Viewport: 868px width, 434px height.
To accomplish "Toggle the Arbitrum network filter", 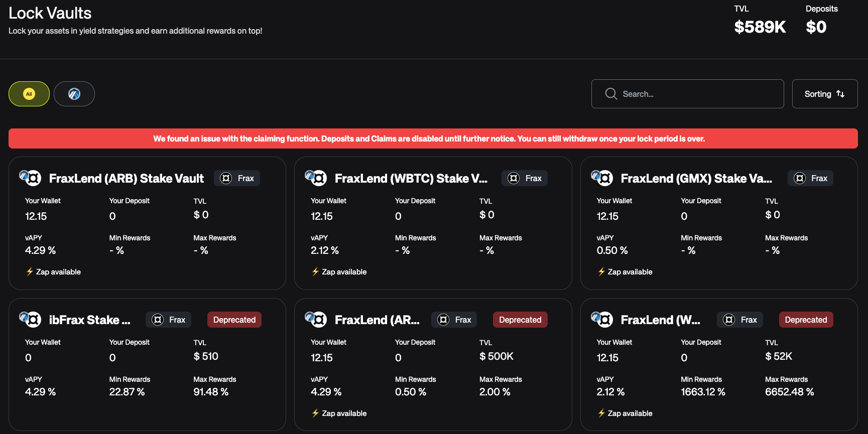I will coord(74,94).
